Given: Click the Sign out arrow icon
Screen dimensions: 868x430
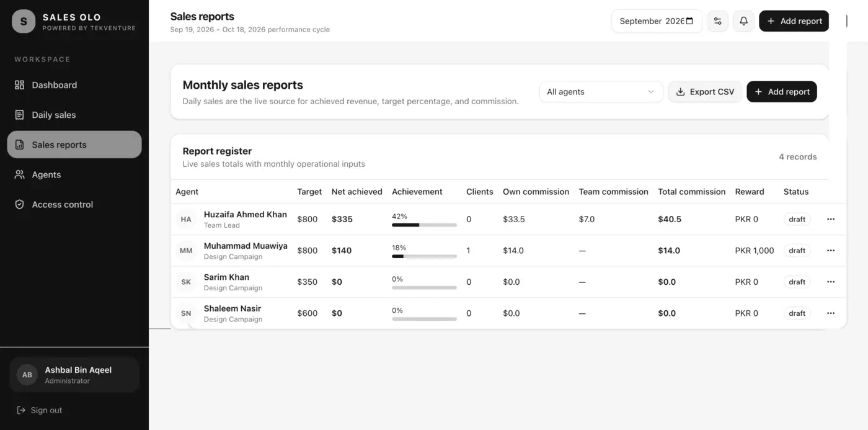Looking at the screenshot, I should coord(21,410).
